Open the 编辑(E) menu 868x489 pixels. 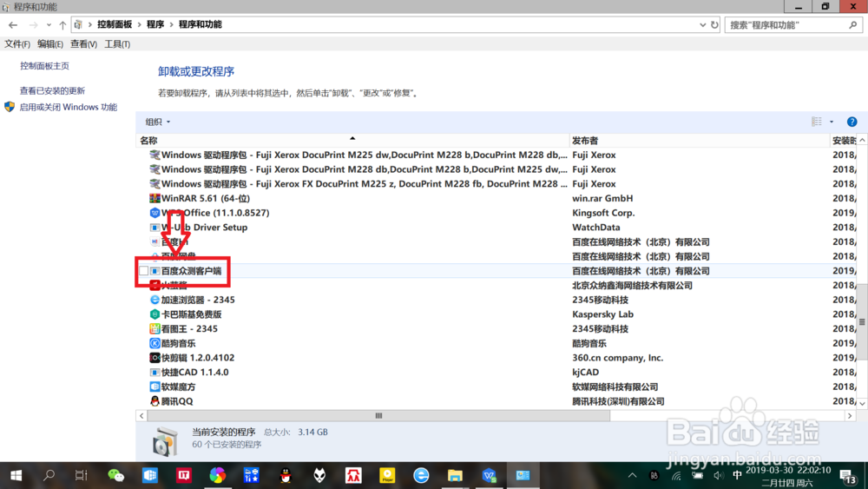[x=49, y=44]
